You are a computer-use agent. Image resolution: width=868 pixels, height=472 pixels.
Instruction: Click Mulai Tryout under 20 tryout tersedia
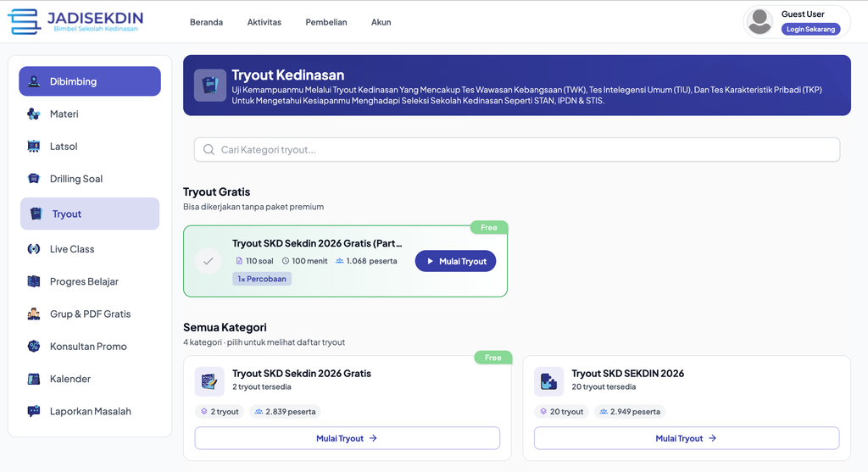tap(687, 438)
